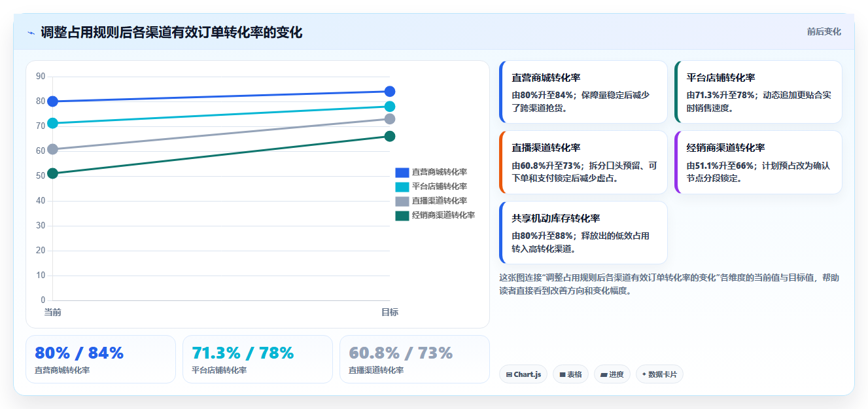Click the chart title 调整占用规则后各渠道有效订单转化率的变化
This screenshot has height=409, width=868.
click(x=171, y=33)
